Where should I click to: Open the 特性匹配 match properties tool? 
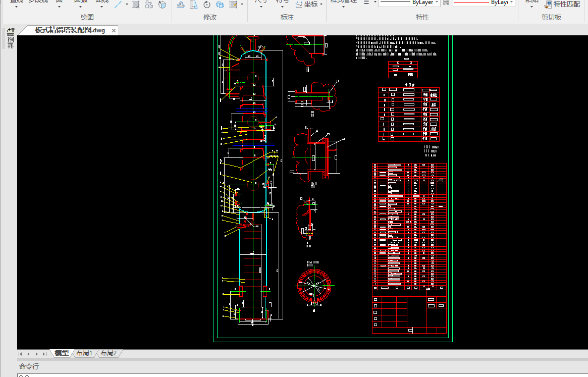(562, 4)
